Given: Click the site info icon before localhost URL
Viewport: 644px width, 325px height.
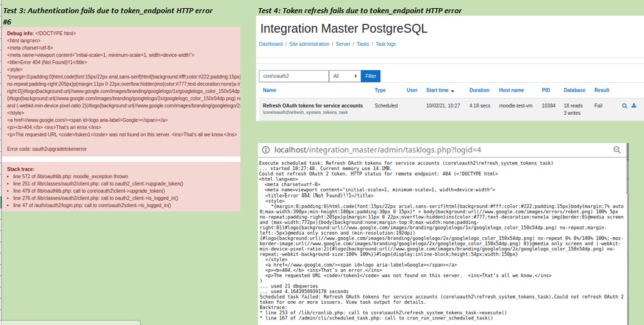Looking at the screenshot, I should [x=266, y=150].
